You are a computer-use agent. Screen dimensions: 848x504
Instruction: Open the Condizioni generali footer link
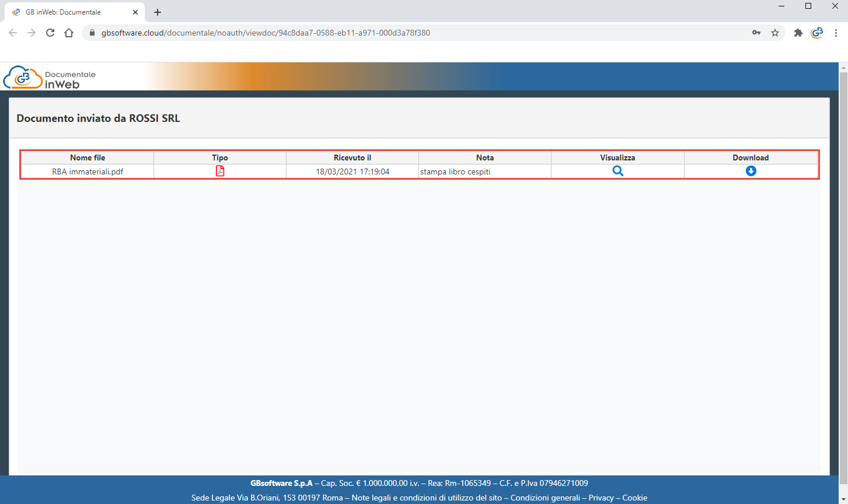click(546, 498)
